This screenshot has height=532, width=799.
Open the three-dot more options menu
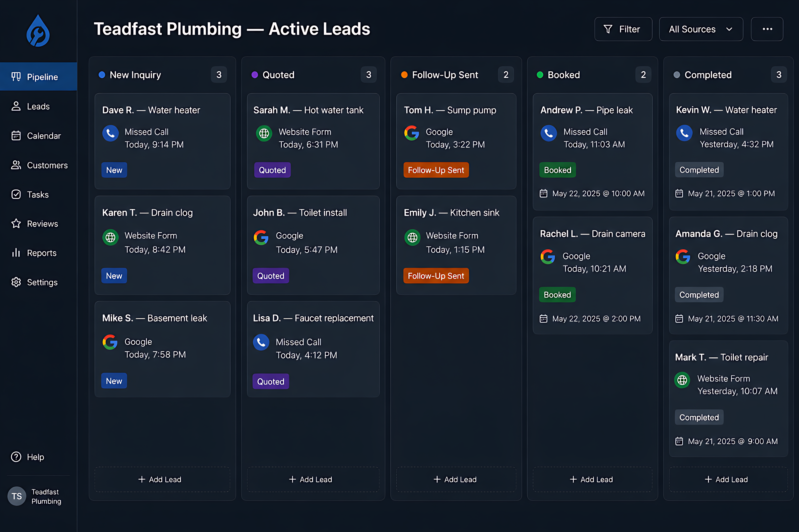tap(767, 29)
